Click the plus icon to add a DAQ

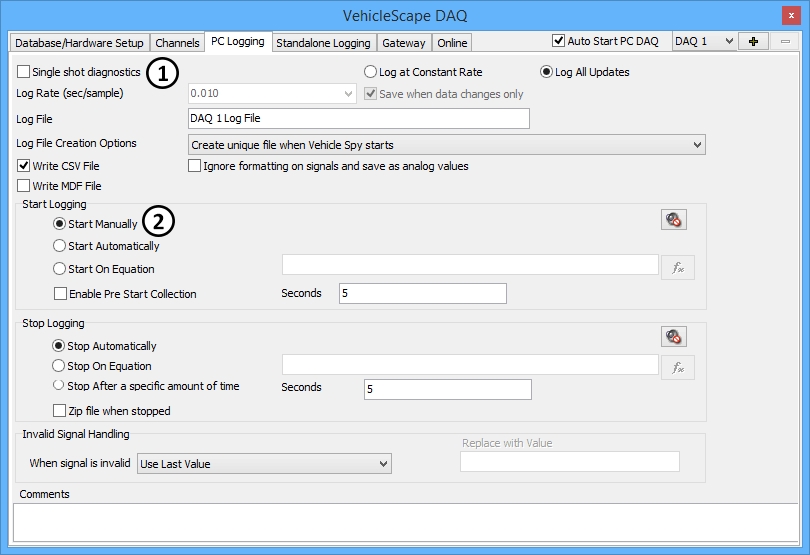pos(752,41)
